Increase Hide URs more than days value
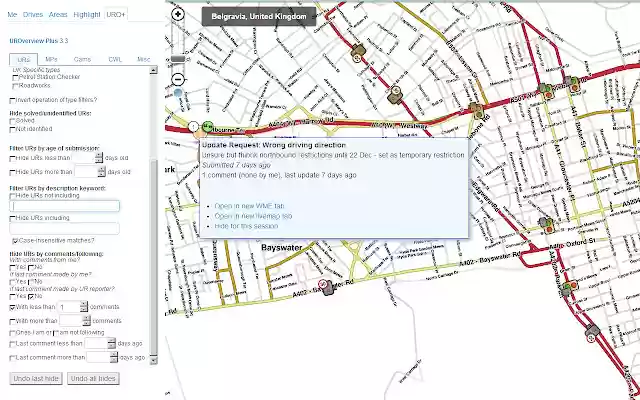 coord(102,169)
